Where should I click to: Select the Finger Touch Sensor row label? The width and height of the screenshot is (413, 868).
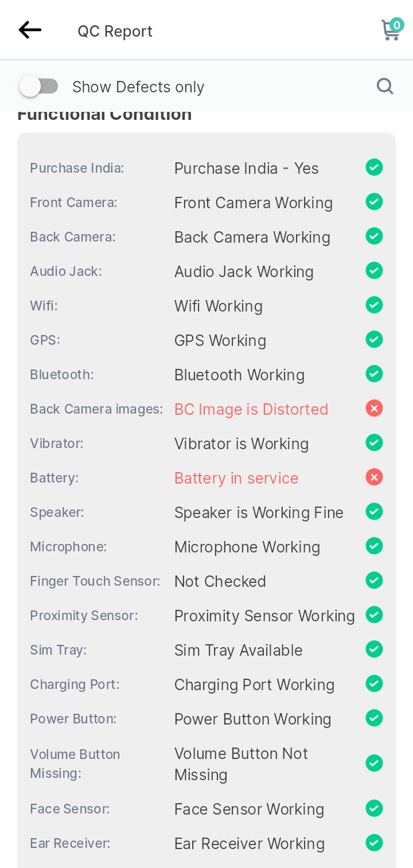click(95, 581)
